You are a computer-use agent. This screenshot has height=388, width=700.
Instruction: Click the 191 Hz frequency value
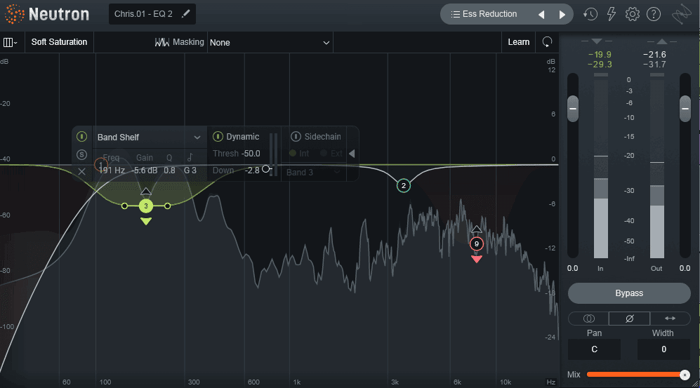[x=112, y=170]
